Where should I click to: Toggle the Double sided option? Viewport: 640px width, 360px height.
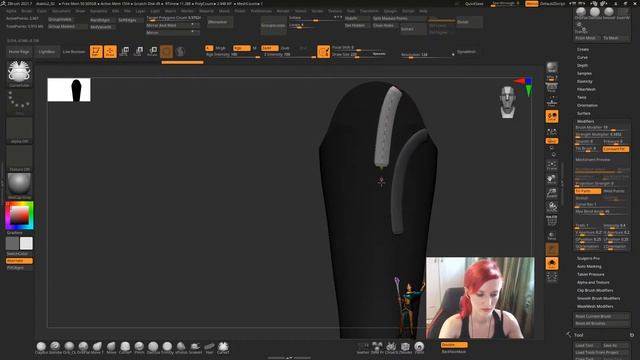pos(454,344)
